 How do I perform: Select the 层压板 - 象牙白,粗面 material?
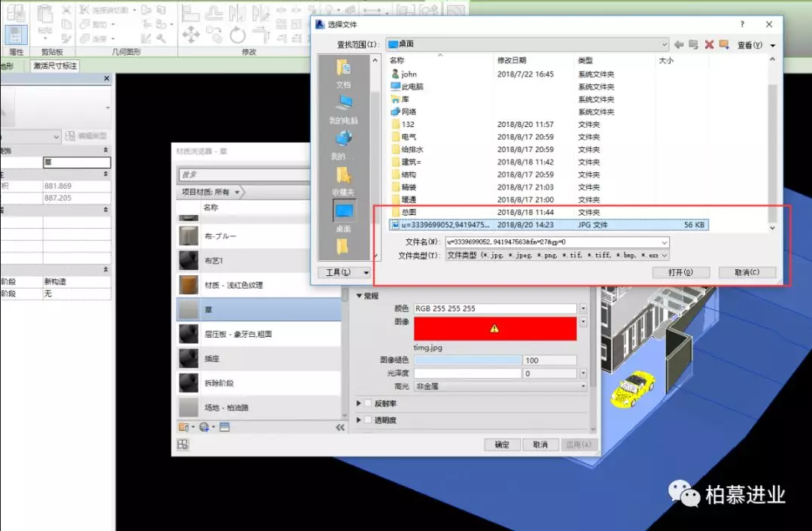[259, 335]
